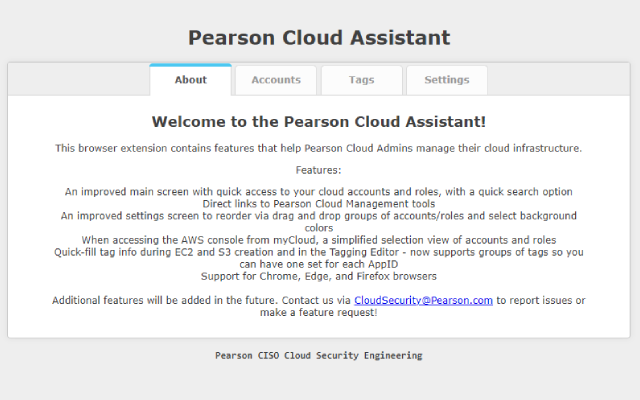
Task: Click 'Support for Chrome, Edge, and Firefox browsers'
Action: [319, 276]
